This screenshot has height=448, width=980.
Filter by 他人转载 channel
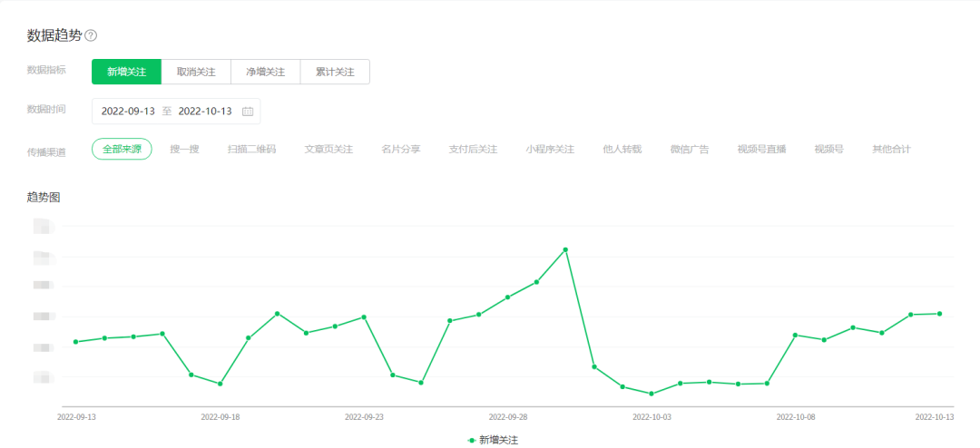tap(622, 150)
